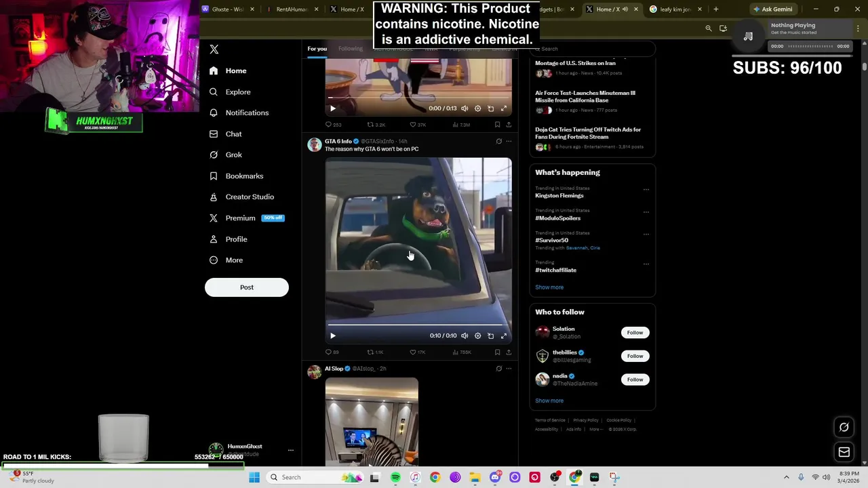The width and height of the screenshot is (868, 488).
Task: Switch to the Following tab
Action: [x=351, y=49]
